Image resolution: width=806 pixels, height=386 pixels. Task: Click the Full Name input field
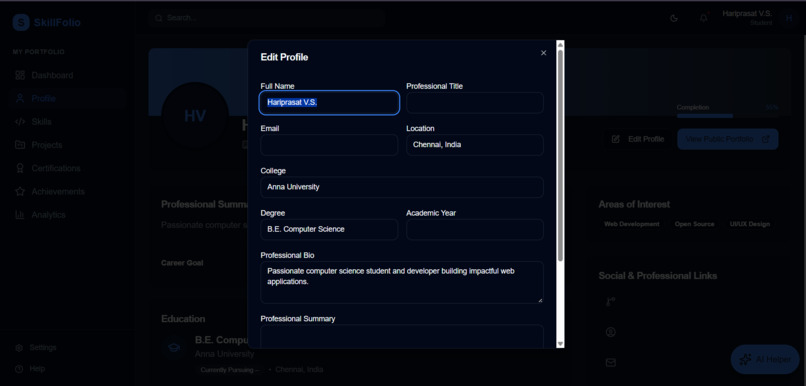[329, 102]
